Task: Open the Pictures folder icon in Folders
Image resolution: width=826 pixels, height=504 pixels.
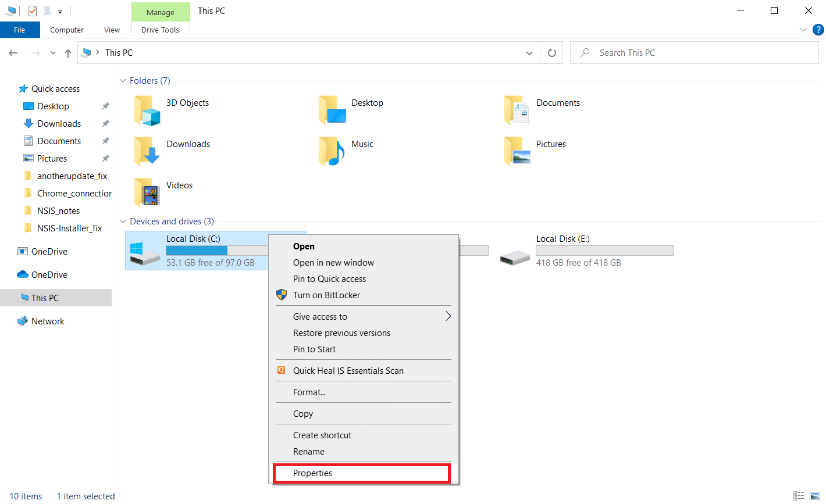Action: [x=517, y=152]
